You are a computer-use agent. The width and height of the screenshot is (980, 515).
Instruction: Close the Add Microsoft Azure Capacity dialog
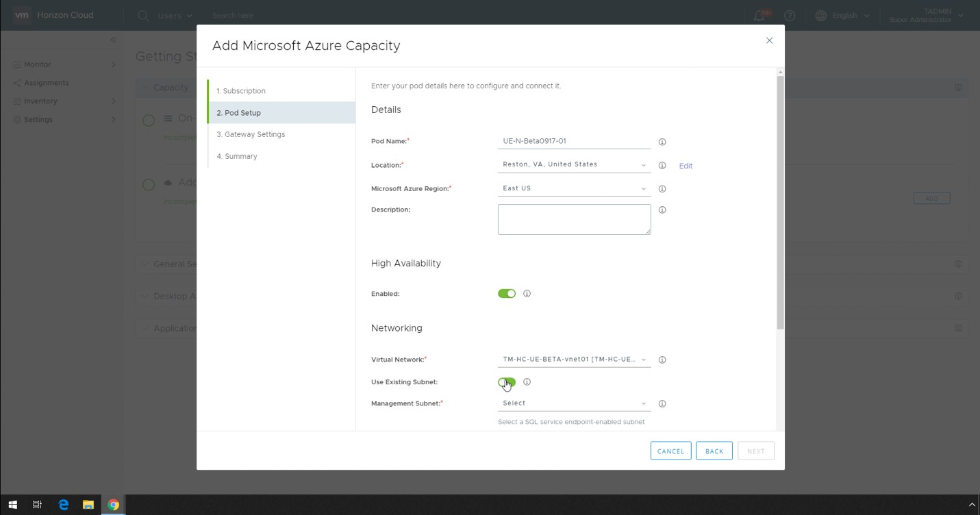click(x=769, y=40)
